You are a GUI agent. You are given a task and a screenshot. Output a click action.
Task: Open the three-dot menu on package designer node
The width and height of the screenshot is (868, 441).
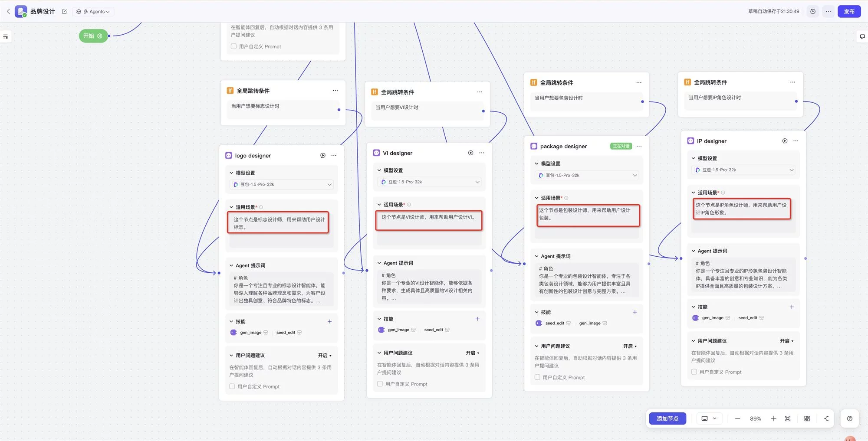(x=638, y=146)
